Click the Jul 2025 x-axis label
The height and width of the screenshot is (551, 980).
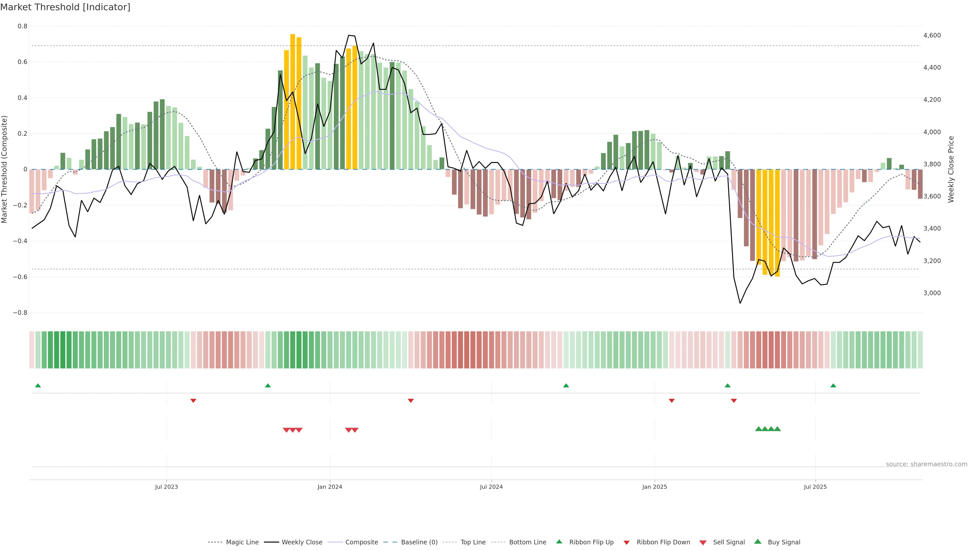click(815, 487)
